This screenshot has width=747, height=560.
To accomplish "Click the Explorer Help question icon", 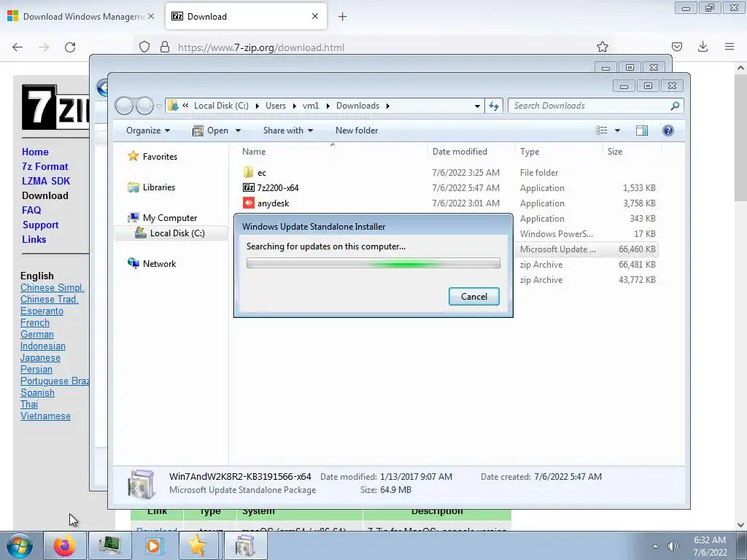I will [668, 131].
